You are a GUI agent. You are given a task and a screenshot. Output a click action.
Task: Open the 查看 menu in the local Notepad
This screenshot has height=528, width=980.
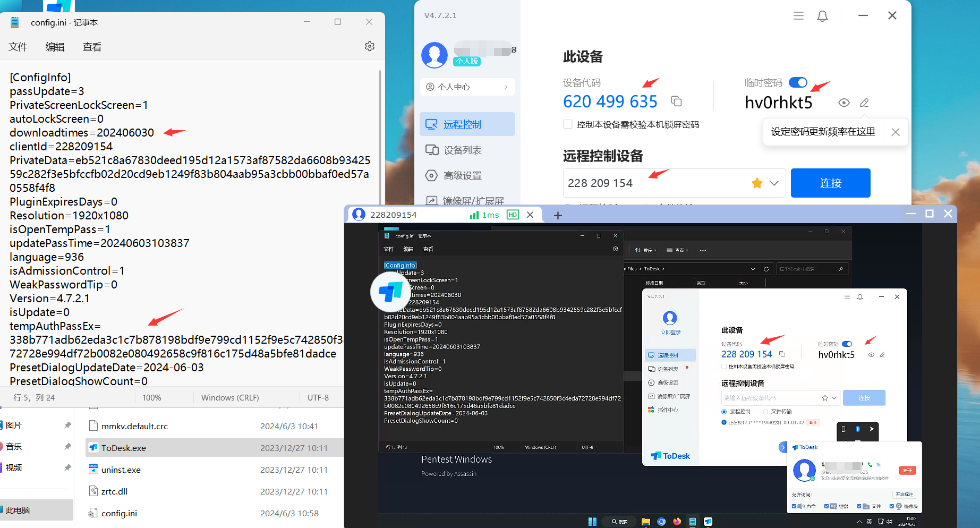tap(92, 47)
